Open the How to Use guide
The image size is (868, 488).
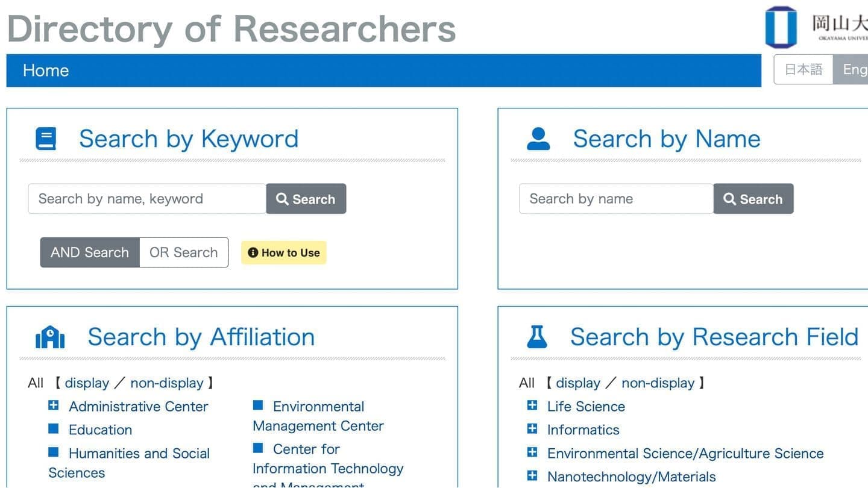284,253
